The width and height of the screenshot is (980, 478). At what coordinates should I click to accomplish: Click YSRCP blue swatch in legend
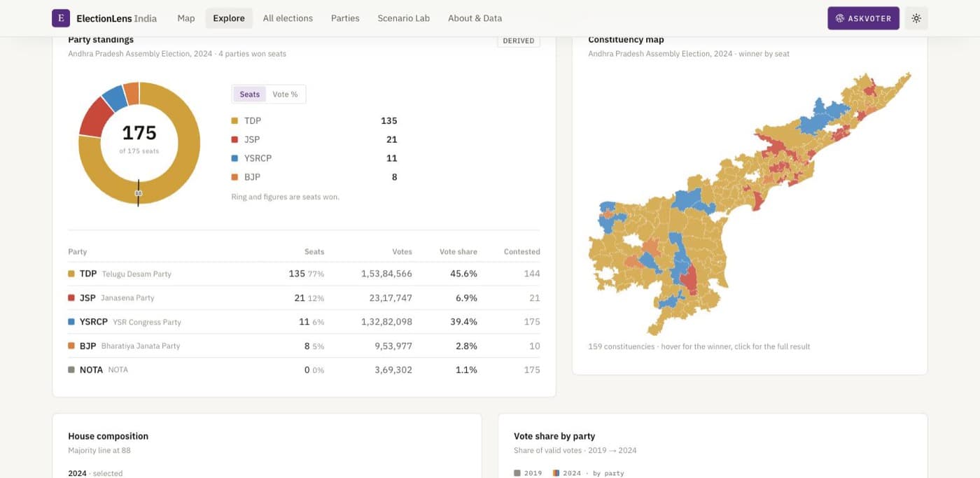coord(234,159)
